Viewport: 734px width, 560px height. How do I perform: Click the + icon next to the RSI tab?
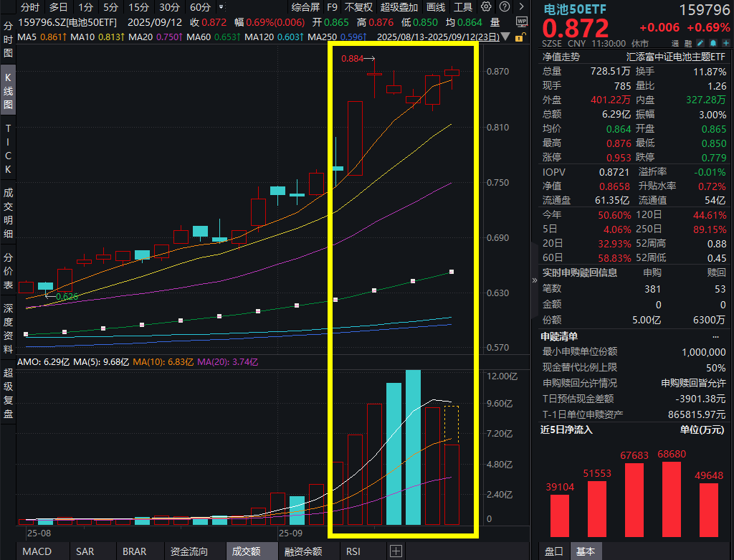[x=395, y=551]
